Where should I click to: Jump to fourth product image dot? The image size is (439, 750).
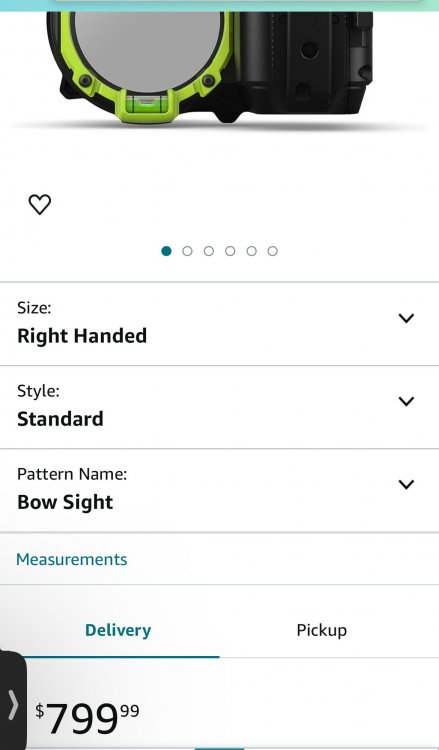tap(230, 251)
